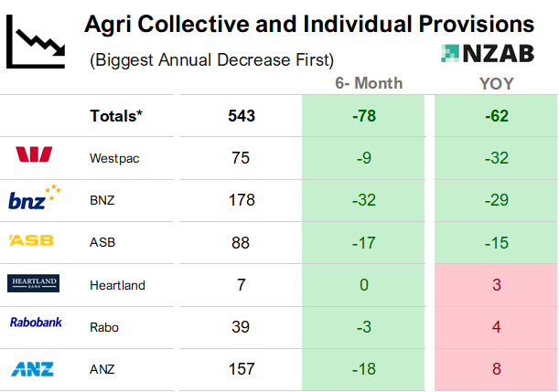Image resolution: width=559 pixels, height=392 pixels.
Task: Click the Totals* row label
Action: tap(115, 116)
